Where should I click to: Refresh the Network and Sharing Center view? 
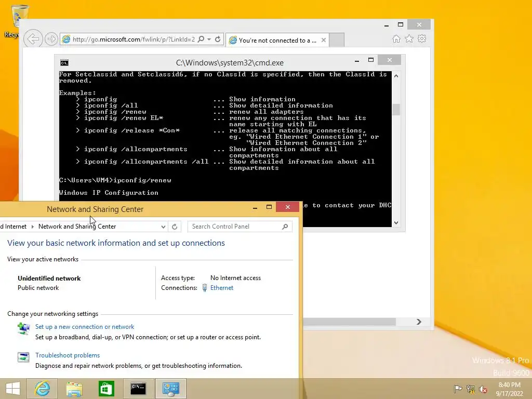click(175, 227)
